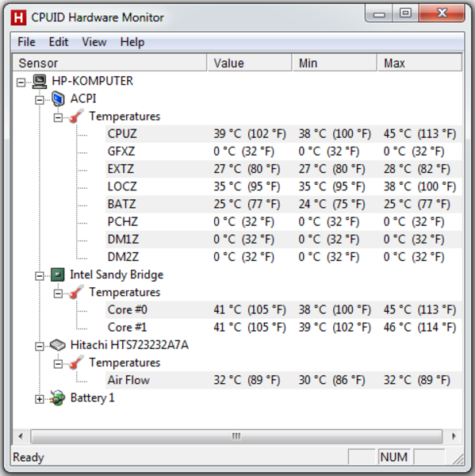475x476 pixels.
Task: Click the HP-KOMPUTER label
Action: 92,81
